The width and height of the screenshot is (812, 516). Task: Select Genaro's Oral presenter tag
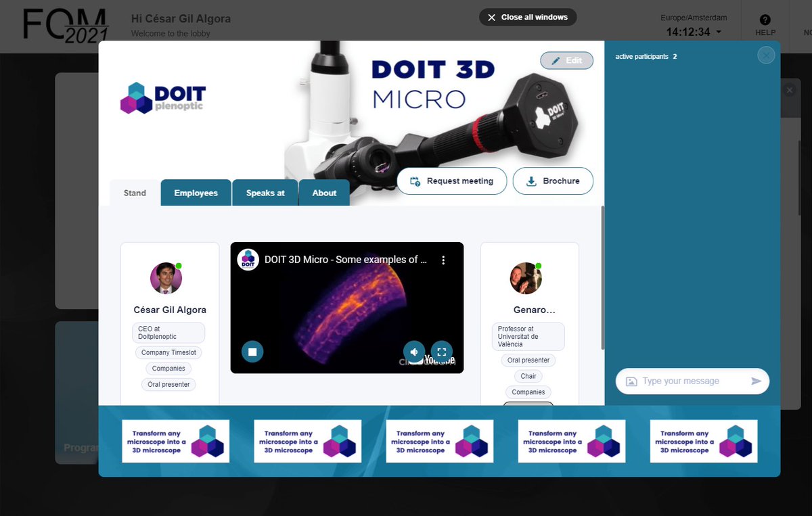(x=528, y=360)
